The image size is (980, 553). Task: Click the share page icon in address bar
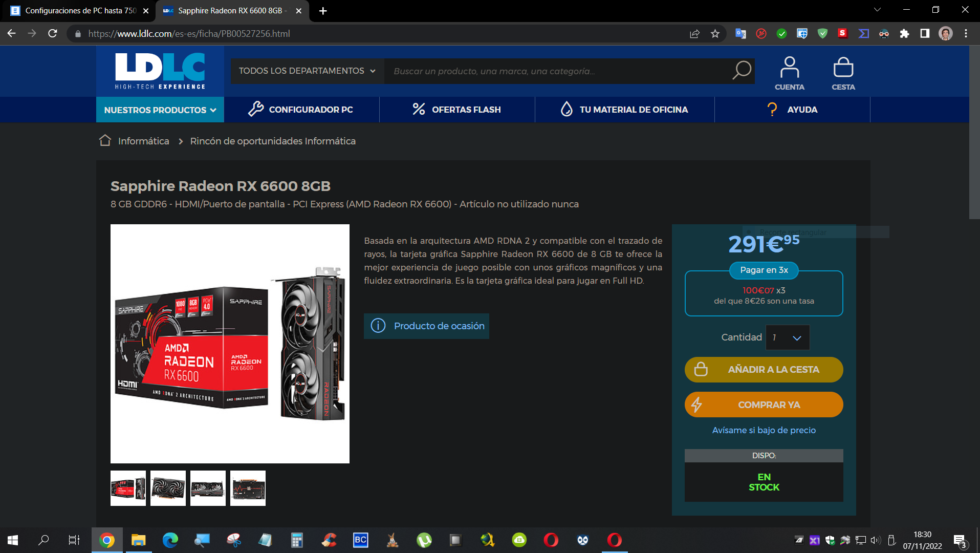pos(694,34)
